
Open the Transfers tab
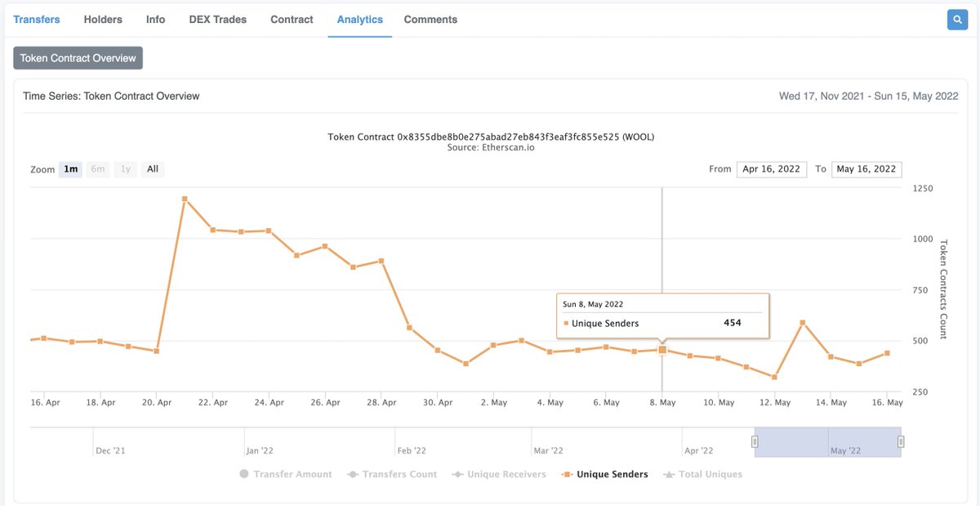(37, 19)
